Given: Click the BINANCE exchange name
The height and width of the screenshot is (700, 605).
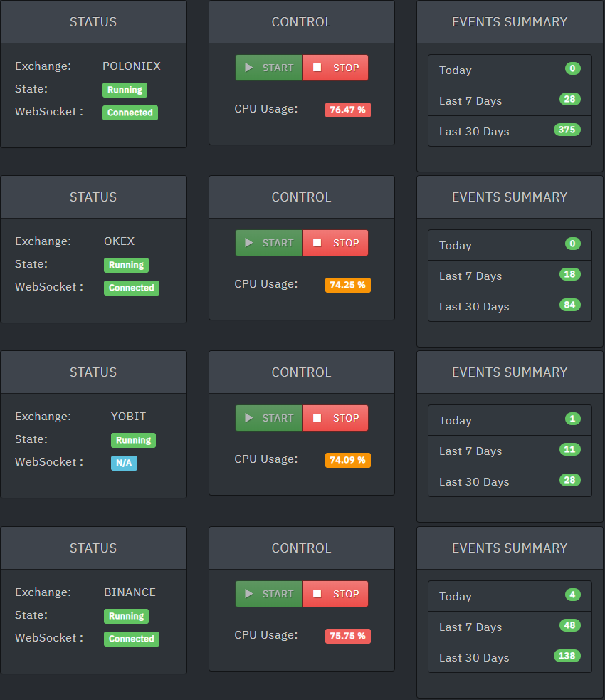Looking at the screenshot, I should 130,592.
